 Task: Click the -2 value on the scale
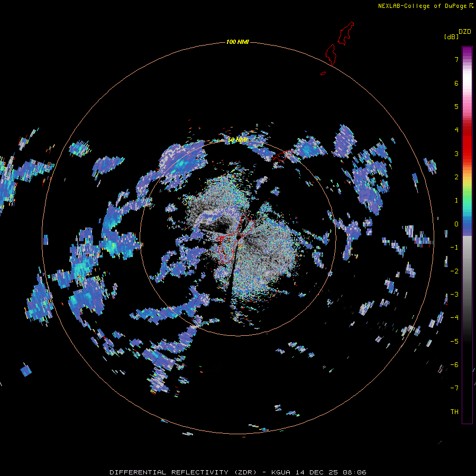454,271
